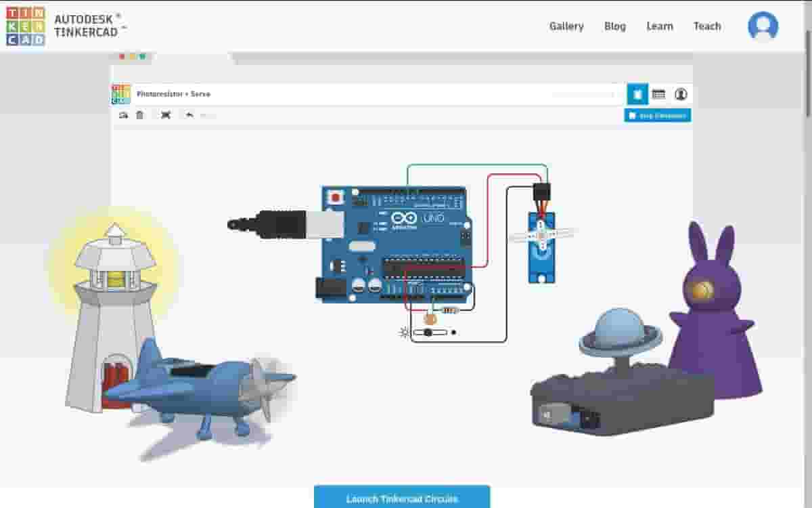Click the profile icon inside the circuits editor

tap(681, 94)
